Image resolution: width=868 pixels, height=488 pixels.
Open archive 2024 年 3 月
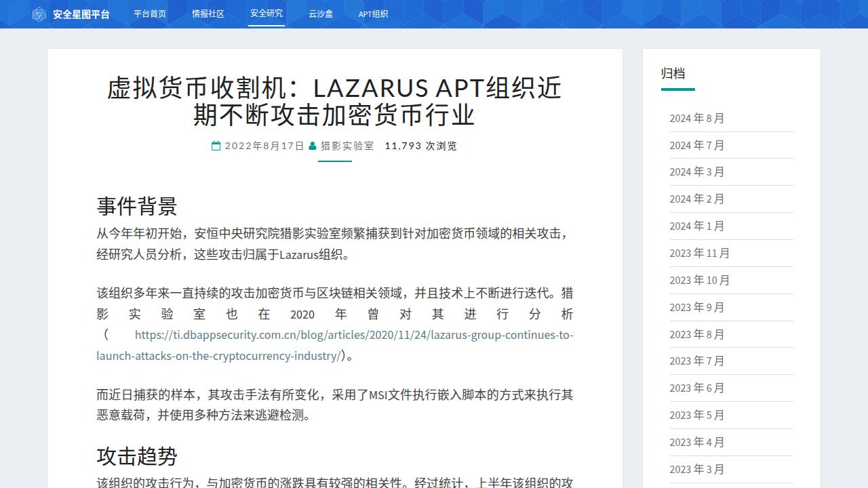(697, 171)
